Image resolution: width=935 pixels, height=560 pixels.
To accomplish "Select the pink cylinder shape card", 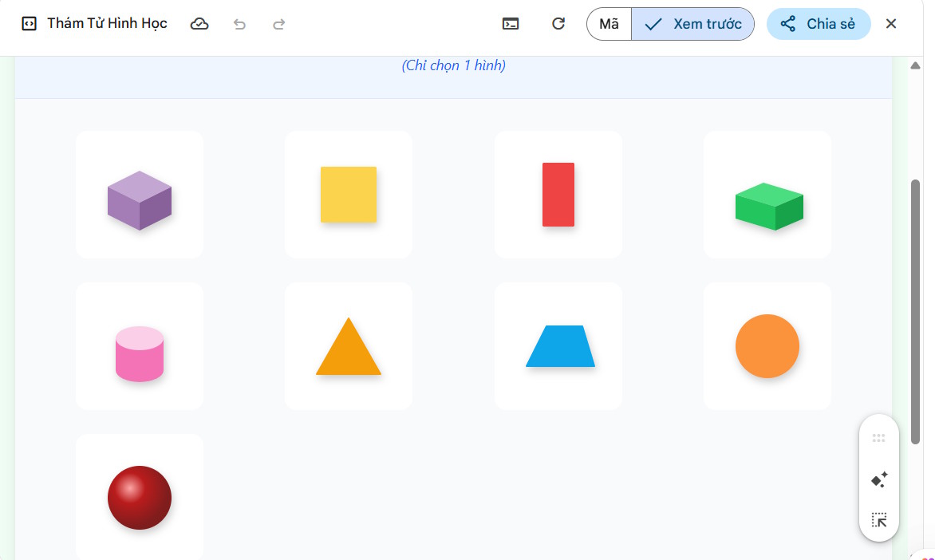I will tap(140, 346).
